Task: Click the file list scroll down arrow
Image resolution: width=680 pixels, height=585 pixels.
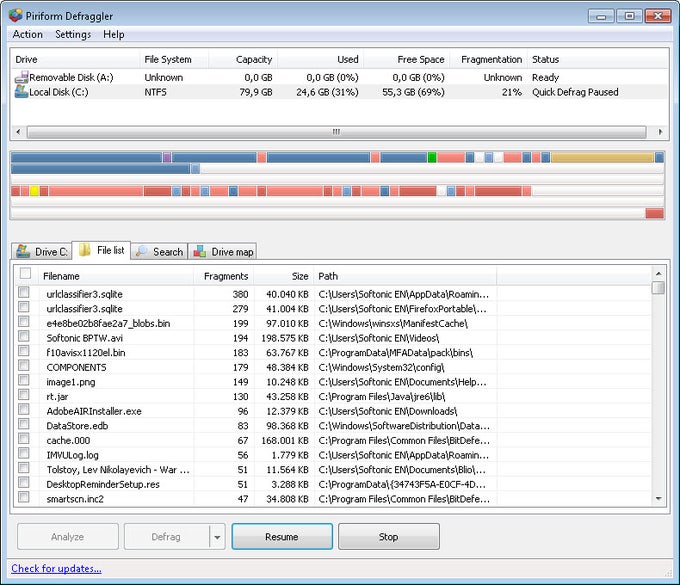Action: pyautogui.click(x=658, y=499)
